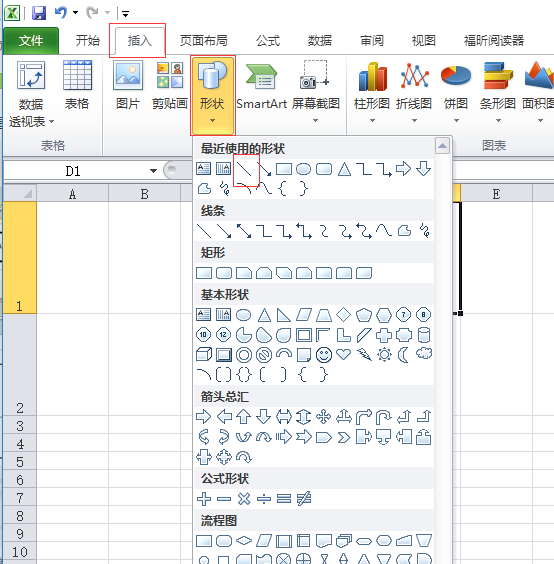Select the scribble shape under 线条
Image resolution: width=554 pixels, height=564 pixels.
[424, 231]
